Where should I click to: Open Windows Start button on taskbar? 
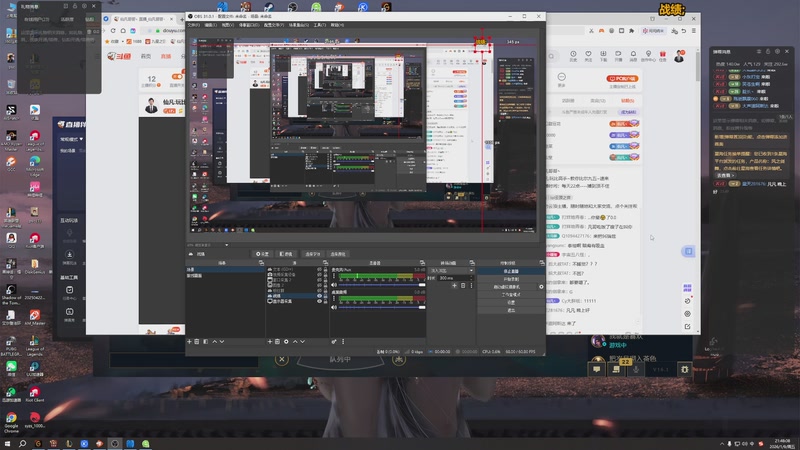pyautogui.click(x=7, y=443)
